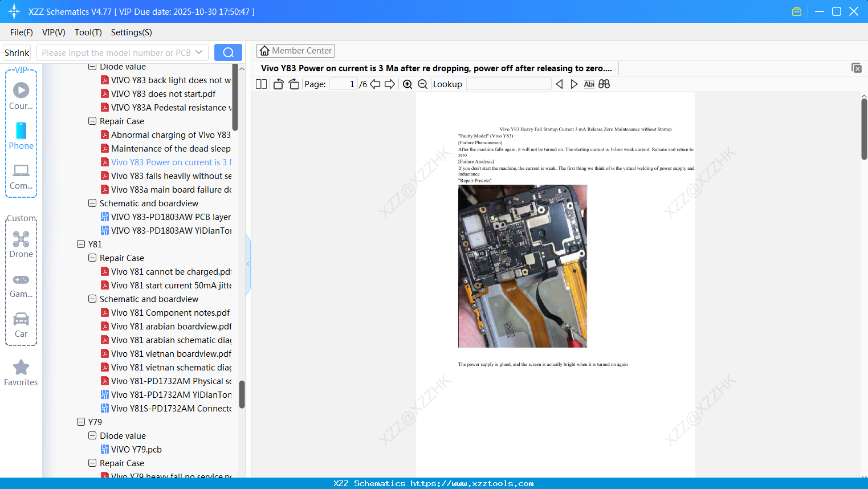Select the Vivo Y83 Power on current tab
The width and height of the screenshot is (868, 489).
(x=437, y=68)
